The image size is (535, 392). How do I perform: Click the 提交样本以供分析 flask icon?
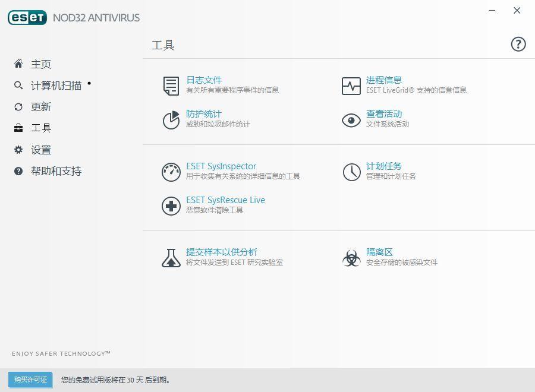pyautogui.click(x=171, y=258)
